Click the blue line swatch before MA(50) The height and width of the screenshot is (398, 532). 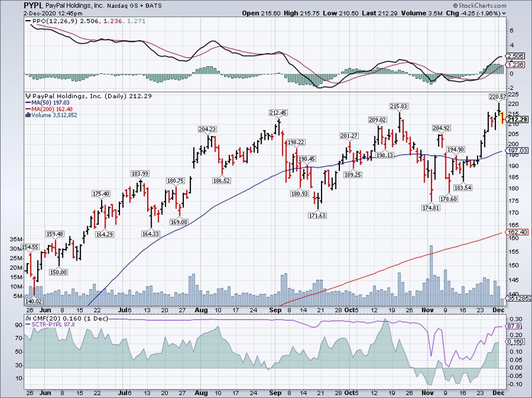tap(28, 103)
